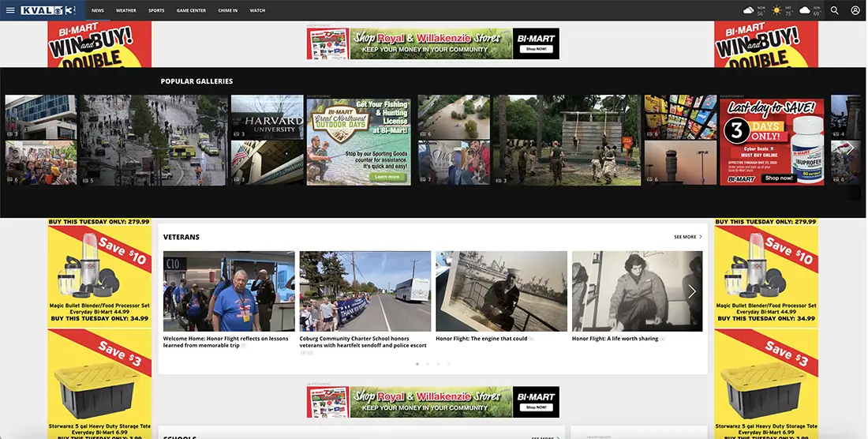
Task: Open the Watch menu item
Action: [x=257, y=10]
